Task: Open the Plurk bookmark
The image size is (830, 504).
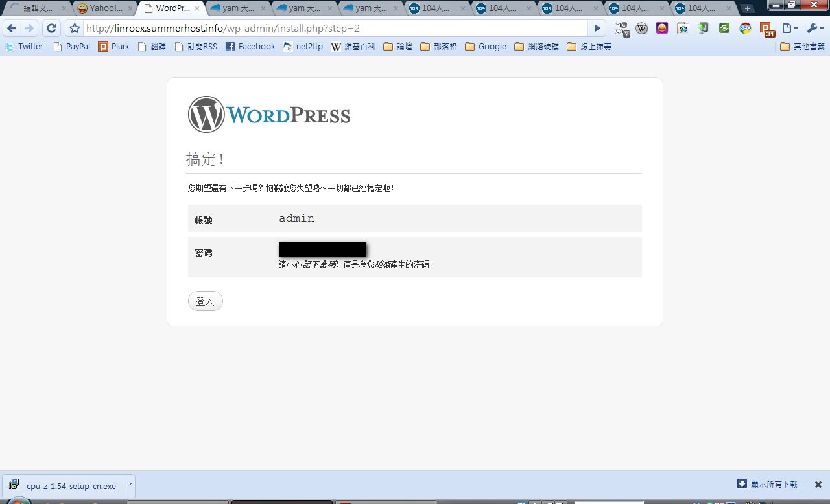Action: tap(113, 47)
